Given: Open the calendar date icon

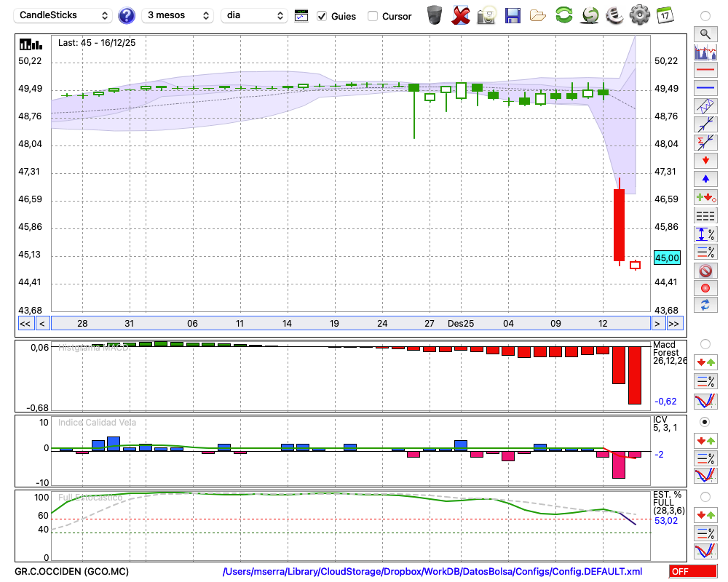Looking at the screenshot, I should pyautogui.click(x=664, y=15).
